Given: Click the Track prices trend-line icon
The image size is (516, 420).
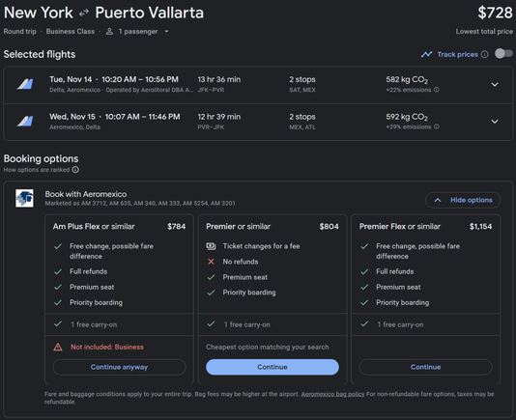Looking at the screenshot, I should (x=426, y=54).
